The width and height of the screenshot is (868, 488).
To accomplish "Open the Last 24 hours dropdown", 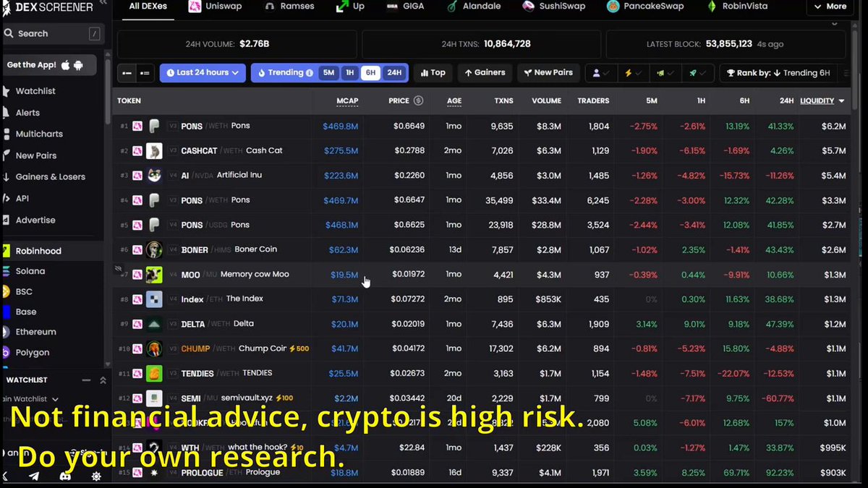I will pos(203,73).
